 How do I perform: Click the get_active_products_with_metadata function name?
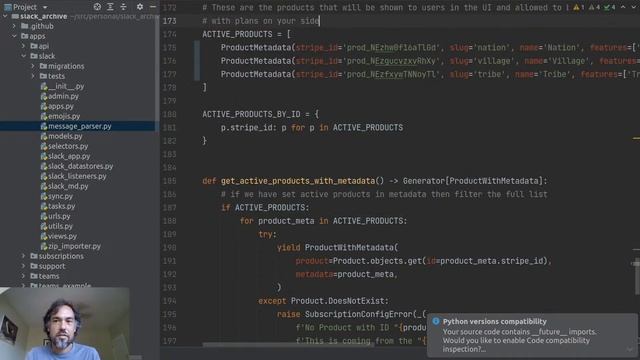(x=298, y=181)
